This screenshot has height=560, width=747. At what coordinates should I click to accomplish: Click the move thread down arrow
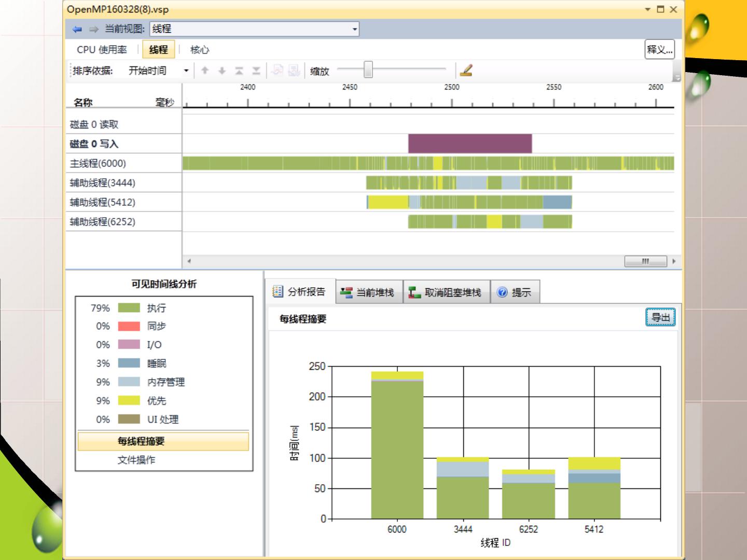222,71
